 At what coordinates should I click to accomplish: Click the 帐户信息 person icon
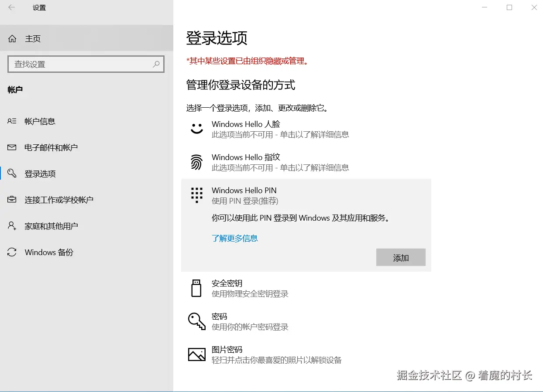pyautogui.click(x=12, y=121)
